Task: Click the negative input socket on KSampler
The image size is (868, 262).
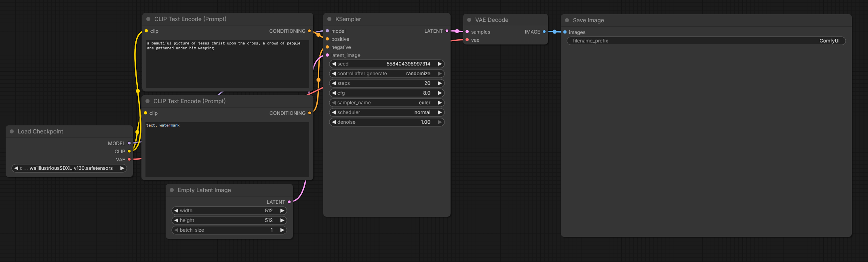Action: (x=327, y=47)
